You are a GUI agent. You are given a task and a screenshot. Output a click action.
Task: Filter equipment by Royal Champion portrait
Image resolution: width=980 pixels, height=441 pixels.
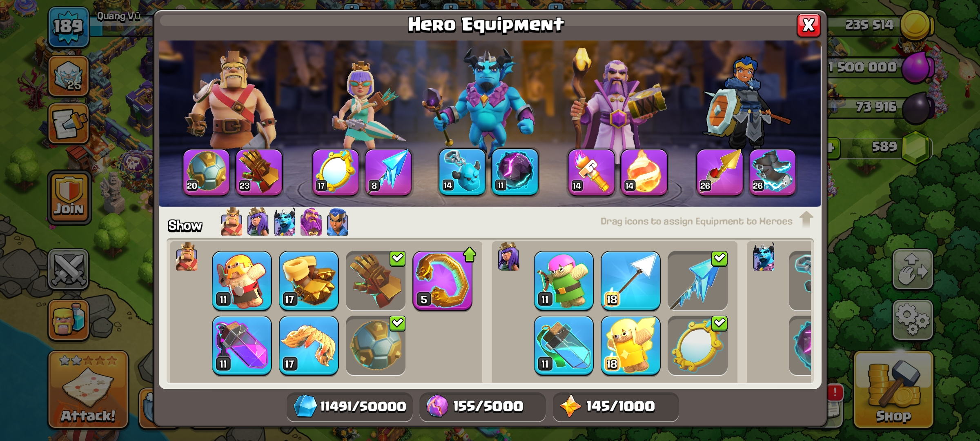[338, 222]
